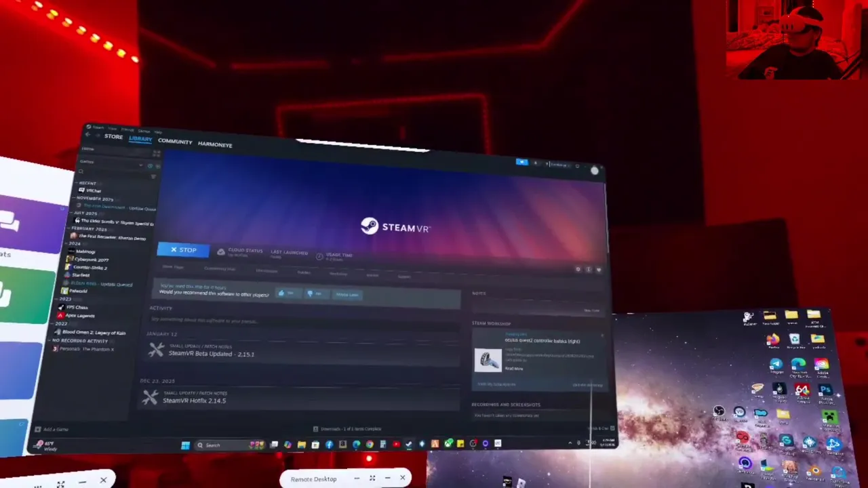Open SteamVR Hotfix 2.14.5 patch notes
868x488 pixels.
pos(194,401)
